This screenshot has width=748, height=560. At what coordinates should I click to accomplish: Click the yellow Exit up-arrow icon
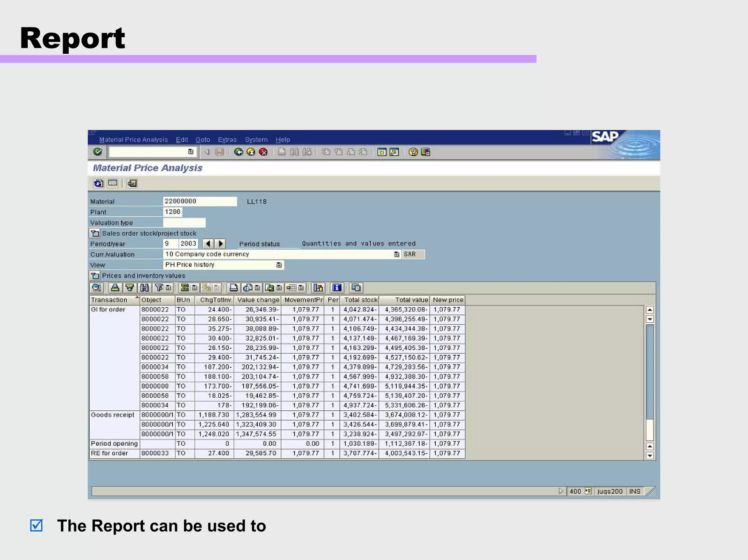tap(251, 152)
